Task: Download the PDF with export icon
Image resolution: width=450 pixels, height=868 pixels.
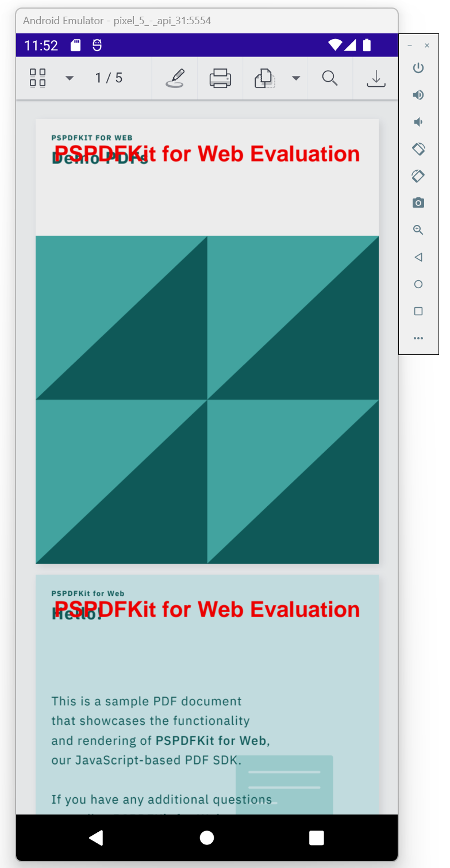Action: pyautogui.click(x=376, y=78)
